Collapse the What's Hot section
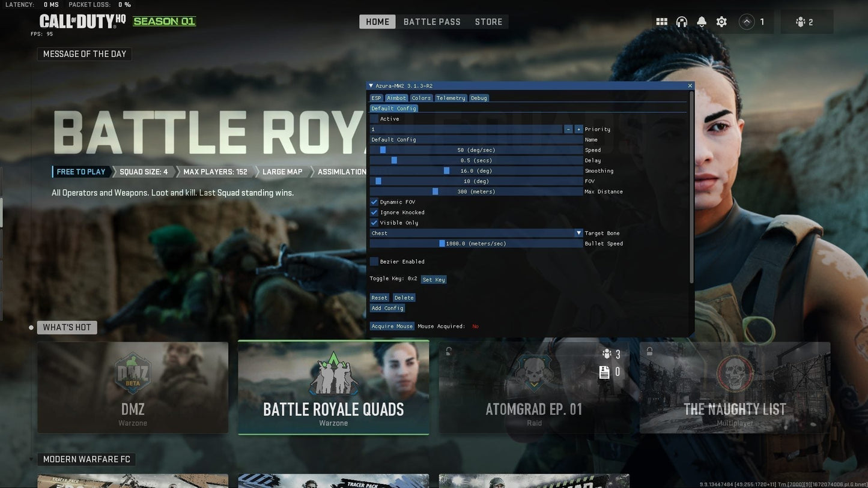 coord(31,328)
